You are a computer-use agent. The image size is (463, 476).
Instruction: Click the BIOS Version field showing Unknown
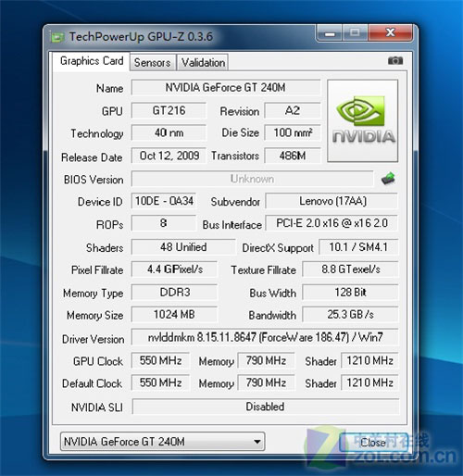(x=252, y=179)
